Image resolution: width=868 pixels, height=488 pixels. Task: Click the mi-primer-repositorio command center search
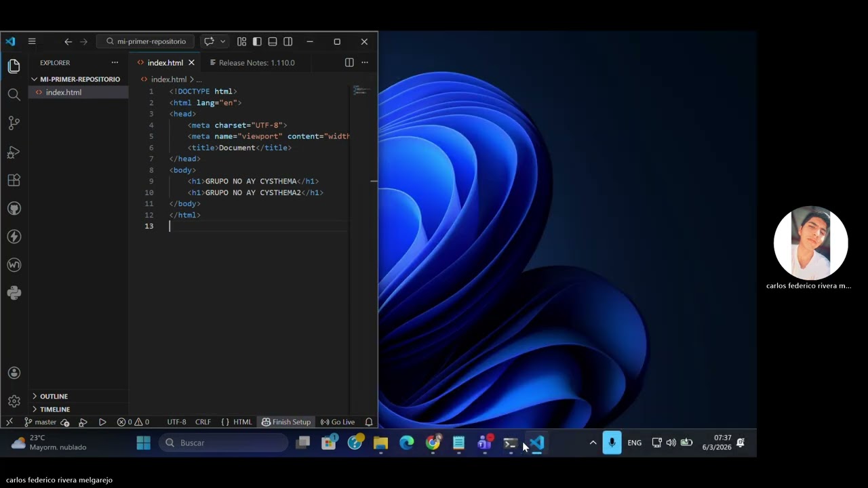click(146, 41)
